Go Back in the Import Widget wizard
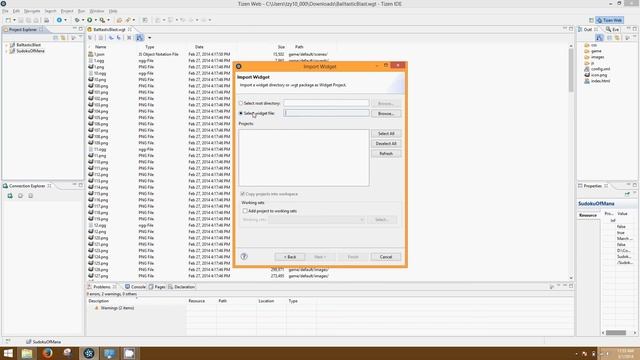This screenshot has width=640, height=360. [290, 257]
